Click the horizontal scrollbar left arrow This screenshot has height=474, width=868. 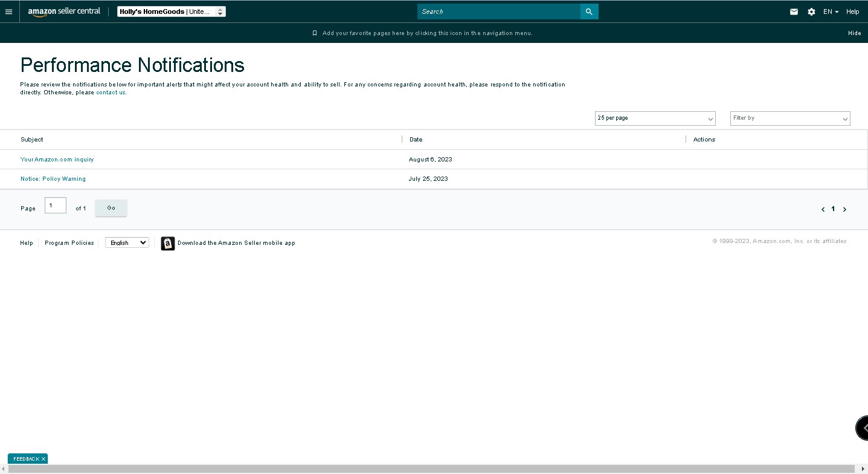(4, 469)
